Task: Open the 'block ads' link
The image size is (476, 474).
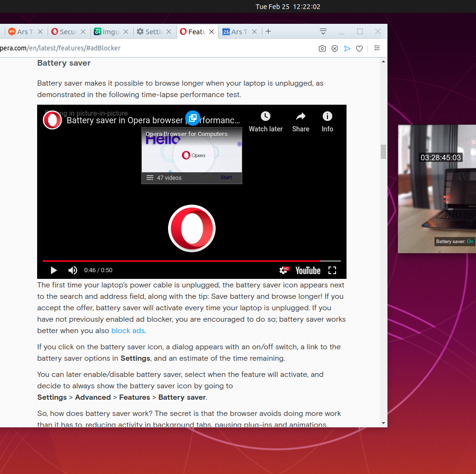Action: (x=128, y=330)
